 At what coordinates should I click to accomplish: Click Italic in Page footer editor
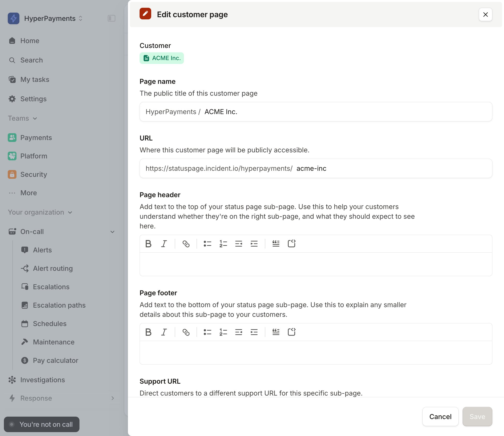[164, 332]
